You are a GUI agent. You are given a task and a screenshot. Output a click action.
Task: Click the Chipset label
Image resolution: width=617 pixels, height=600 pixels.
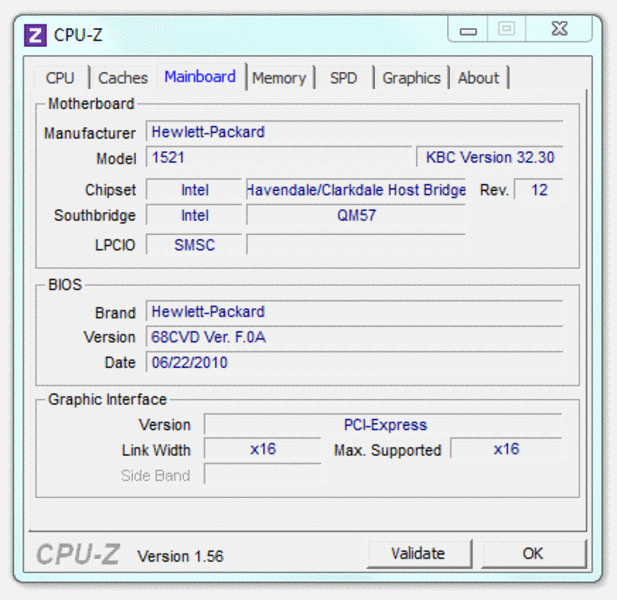click(111, 190)
